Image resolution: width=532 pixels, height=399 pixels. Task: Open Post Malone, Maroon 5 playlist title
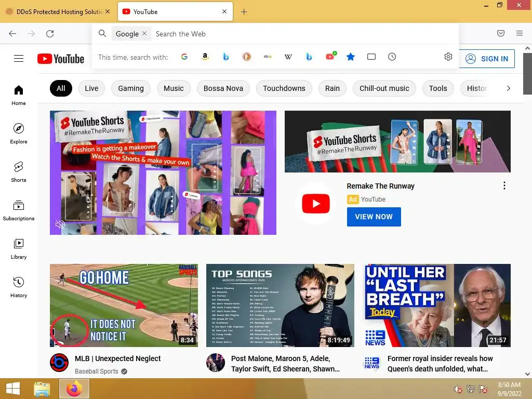point(285,364)
